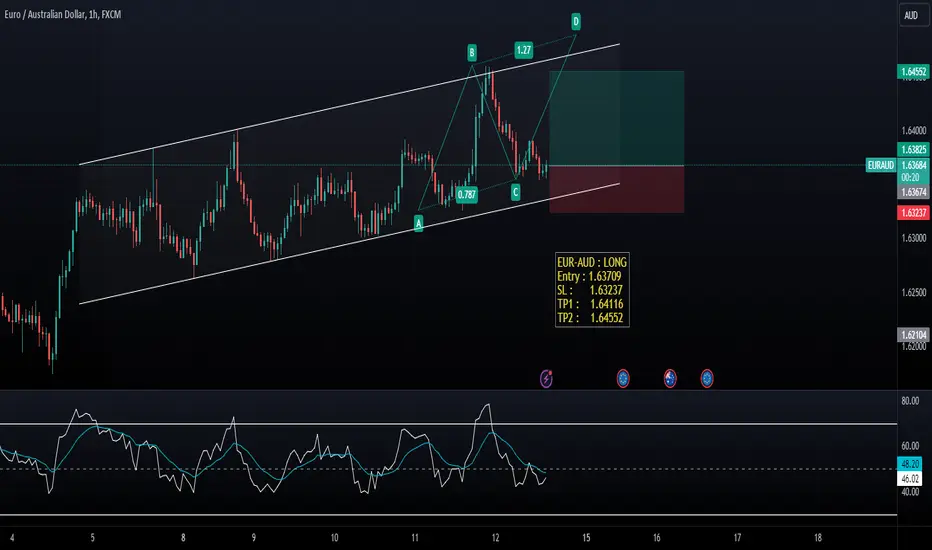Select the TP1 : 1.64116 text line
Screen dimensions: 932x550
[590, 304]
